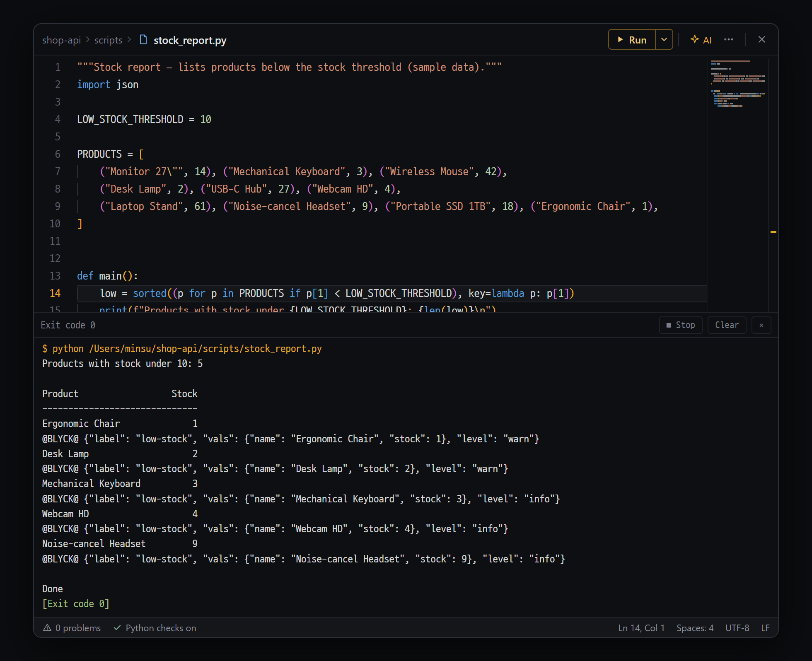Open the Run options dropdown arrow

(664, 40)
